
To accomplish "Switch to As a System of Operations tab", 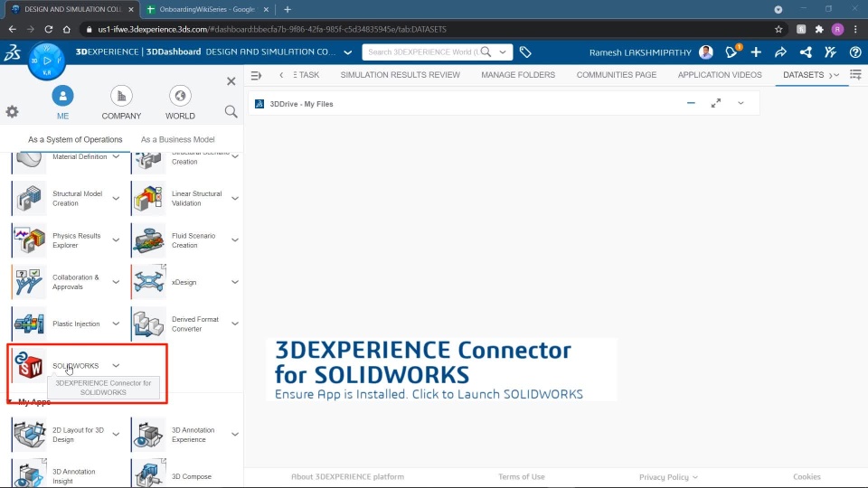I will click(x=75, y=139).
